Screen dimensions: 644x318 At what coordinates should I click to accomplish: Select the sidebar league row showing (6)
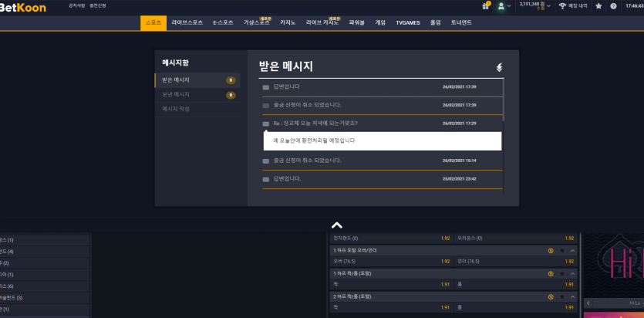(x=45, y=286)
